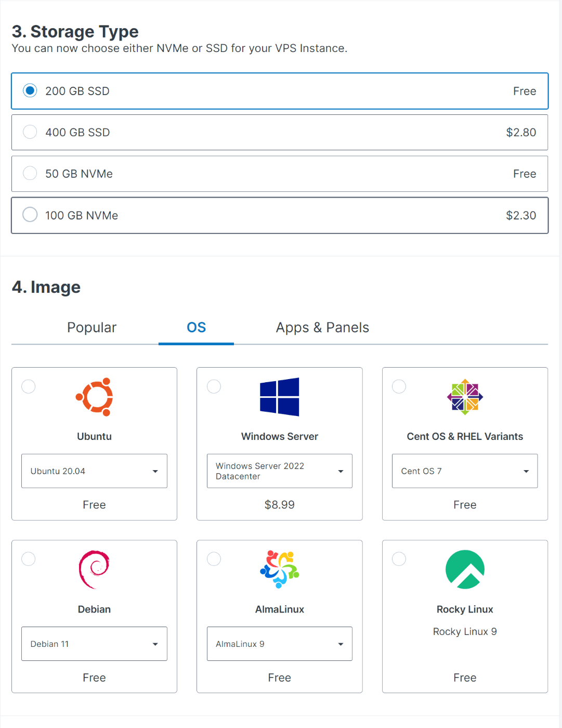
Task: Click the 'Cent OS & RHEL Variants' title
Action: [x=465, y=437]
